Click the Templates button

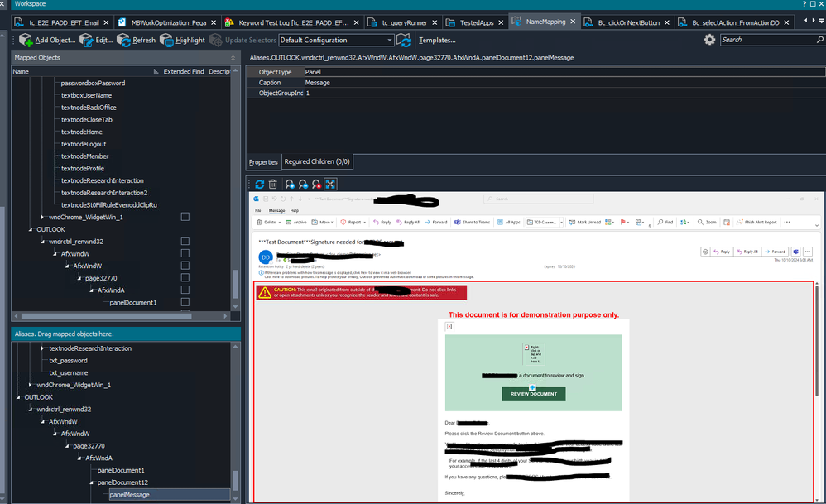pyautogui.click(x=436, y=40)
